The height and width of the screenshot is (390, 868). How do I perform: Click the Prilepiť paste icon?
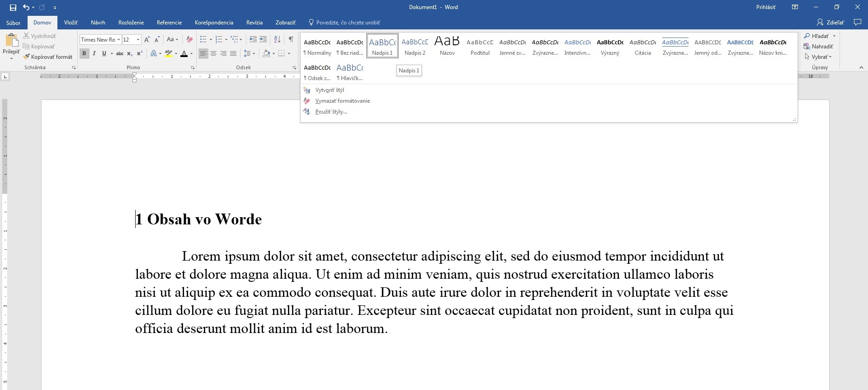pyautogui.click(x=11, y=41)
